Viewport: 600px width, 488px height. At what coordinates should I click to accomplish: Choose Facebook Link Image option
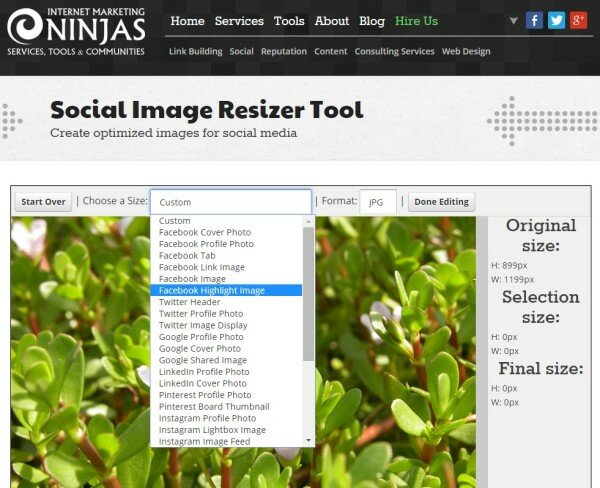click(226, 267)
